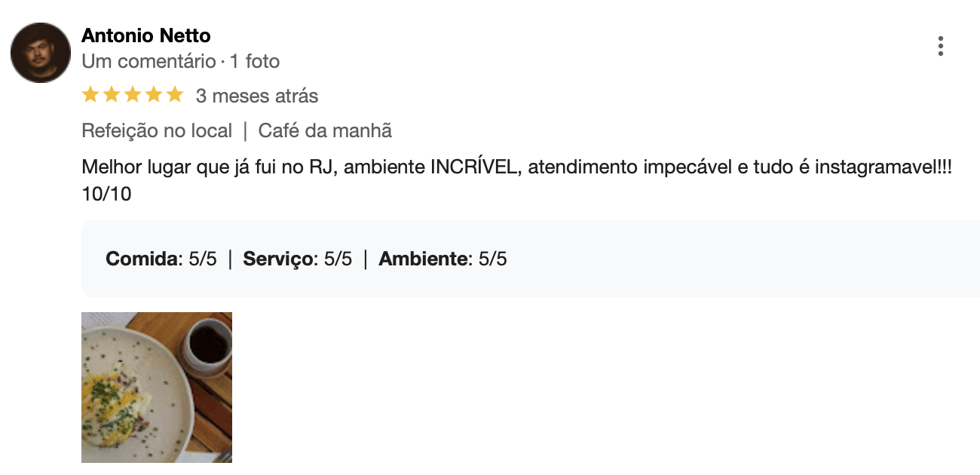The image size is (980, 475).
Task: Click the fourth yellow rating star
Action: click(x=154, y=94)
